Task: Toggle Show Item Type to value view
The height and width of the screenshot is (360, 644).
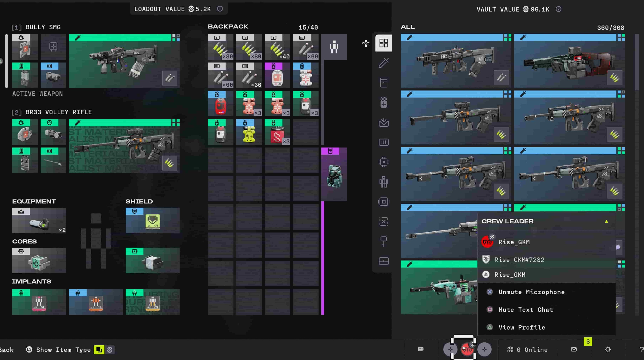Action: coord(110,350)
